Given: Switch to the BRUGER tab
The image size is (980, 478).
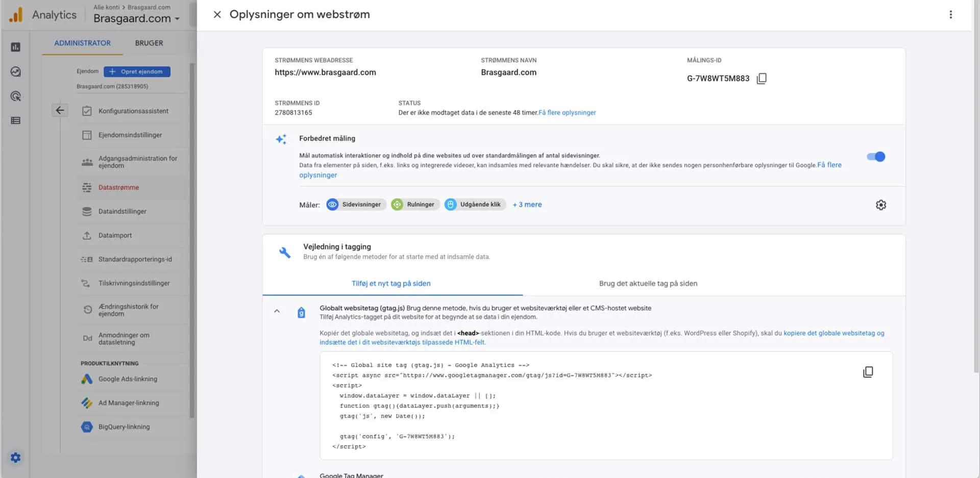Looking at the screenshot, I should (149, 43).
